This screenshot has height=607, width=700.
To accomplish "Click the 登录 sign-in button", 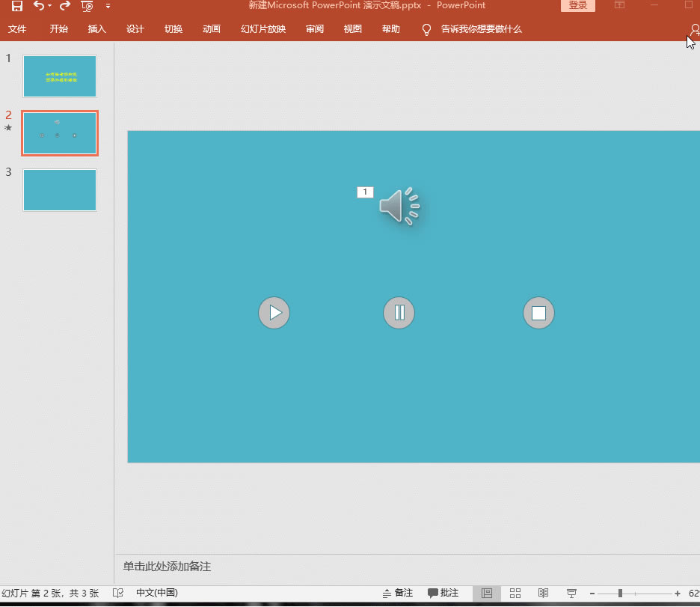I will coord(577,6).
